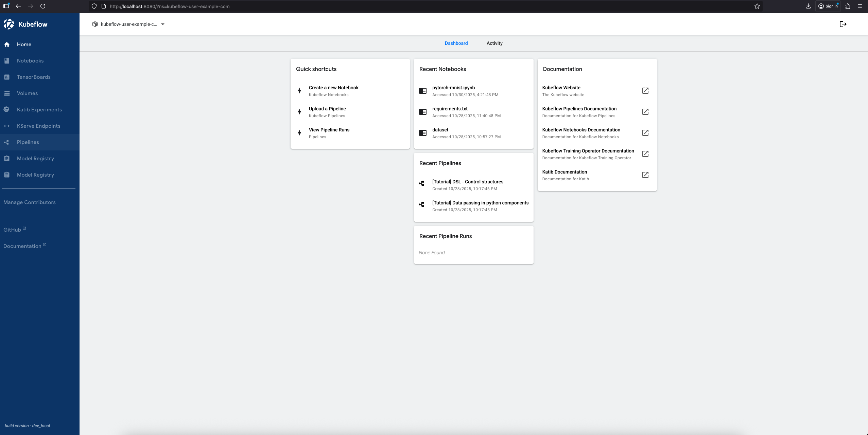Screen dimensions: 868x435
Task: Expand the namespace selector dropdown
Action: pyautogui.click(x=163, y=24)
